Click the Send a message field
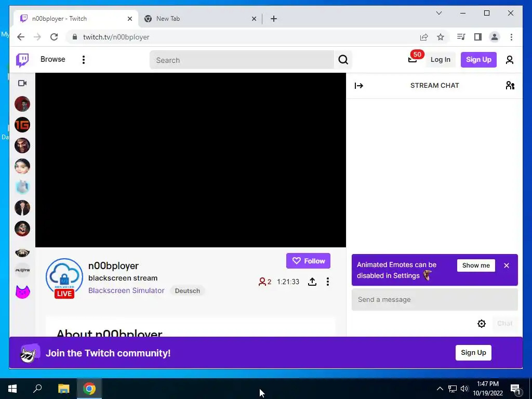Viewport: 532px width, 399px height. point(434,300)
